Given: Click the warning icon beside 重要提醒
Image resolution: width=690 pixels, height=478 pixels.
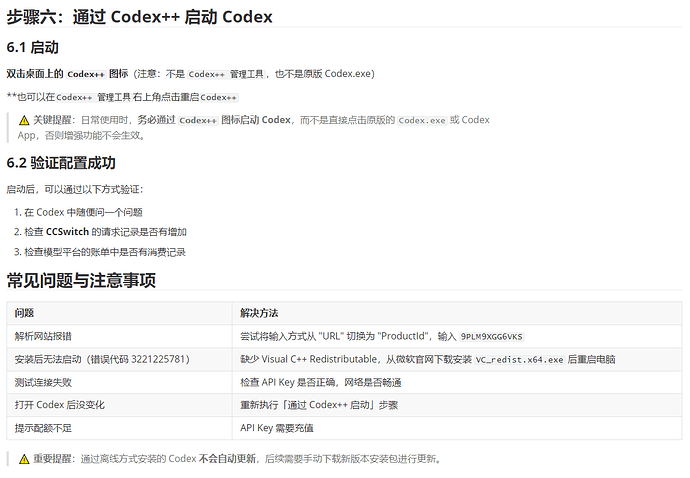Looking at the screenshot, I should (24, 459).
